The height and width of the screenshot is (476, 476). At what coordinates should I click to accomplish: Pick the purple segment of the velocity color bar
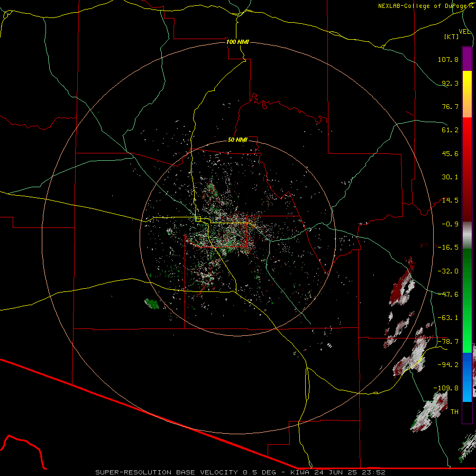click(467, 59)
